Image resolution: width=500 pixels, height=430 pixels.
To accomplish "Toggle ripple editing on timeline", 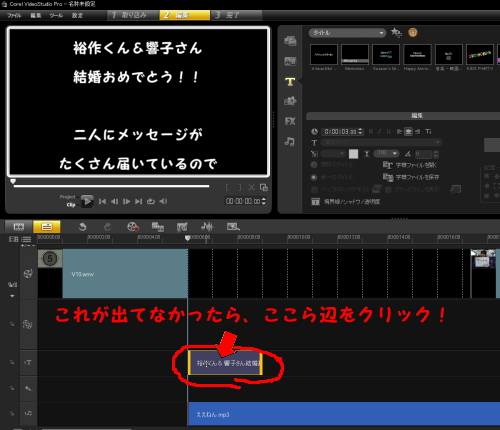I will click(x=12, y=285).
